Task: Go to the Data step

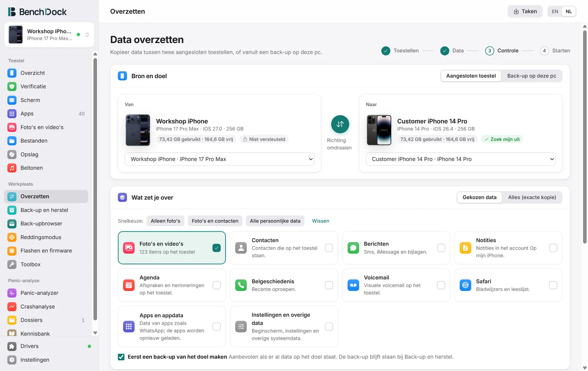Action: coord(452,51)
